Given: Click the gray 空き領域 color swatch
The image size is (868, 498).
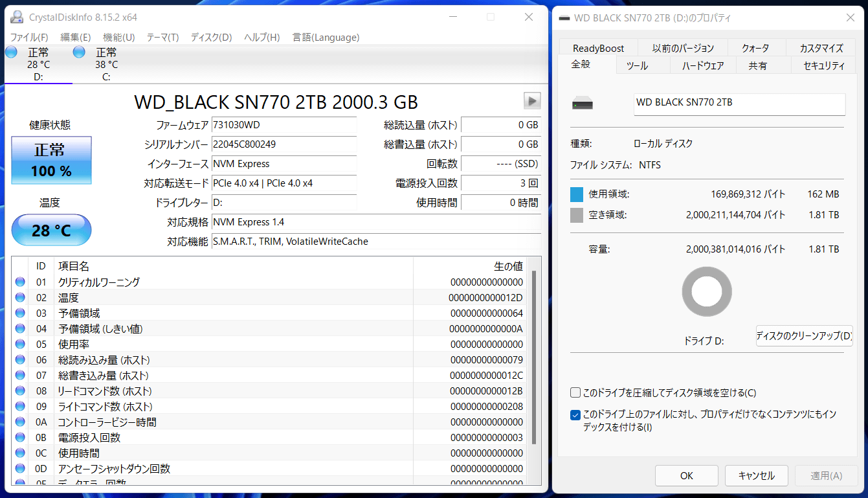Looking at the screenshot, I should tap(577, 215).
